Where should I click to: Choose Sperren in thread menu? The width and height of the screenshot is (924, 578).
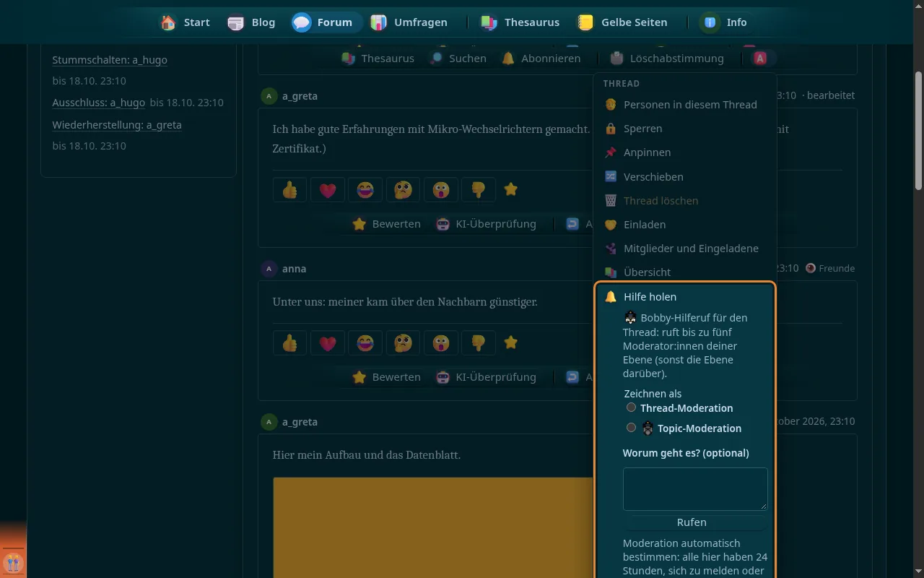684,129
